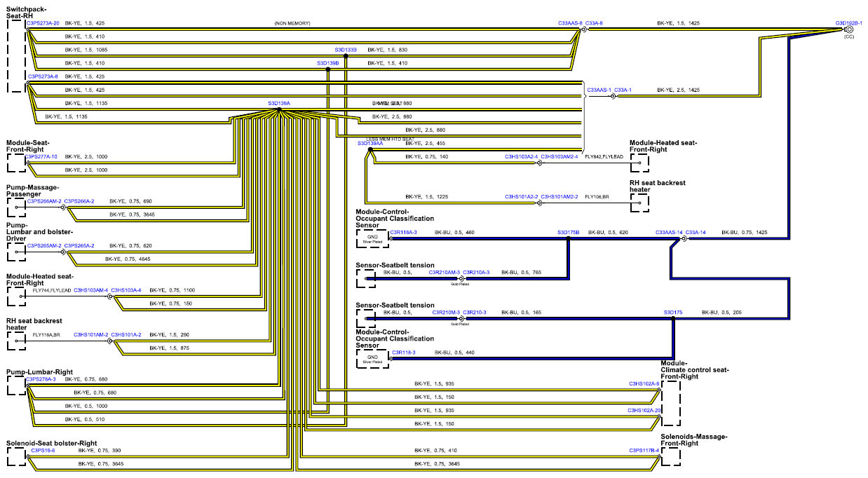This screenshot has height=478, width=868.
Task: Select connector C3PS265AM-2
Action: [44, 245]
